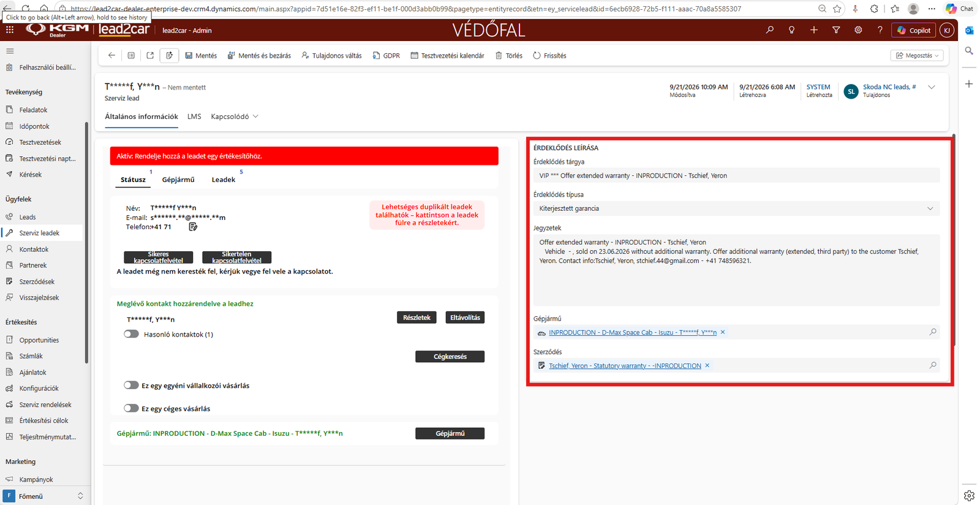
Task: Open the Megosztás share dropdown
Action: pyautogui.click(x=917, y=55)
